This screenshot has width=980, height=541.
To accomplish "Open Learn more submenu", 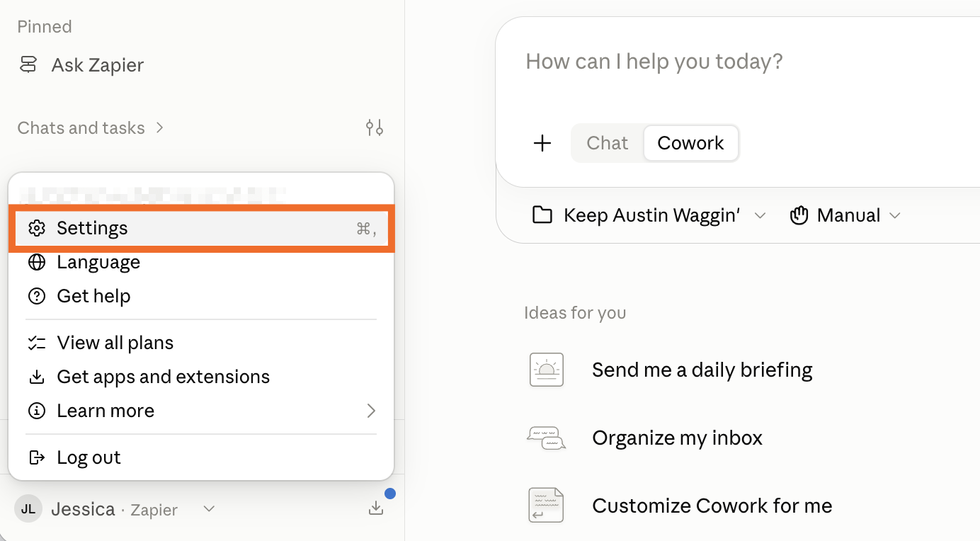I will pos(202,411).
